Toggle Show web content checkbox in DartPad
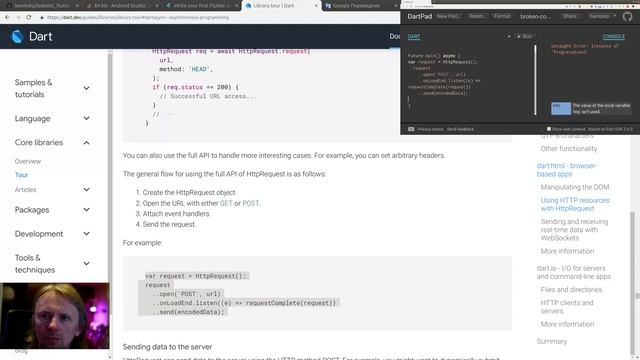Image resolution: width=640 pixels, height=360 pixels. point(549,129)
